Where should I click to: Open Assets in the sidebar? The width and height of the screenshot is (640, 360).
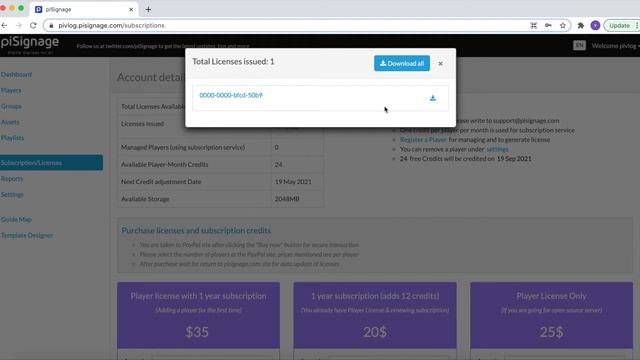pyautogui.click(x=10, y=122)
